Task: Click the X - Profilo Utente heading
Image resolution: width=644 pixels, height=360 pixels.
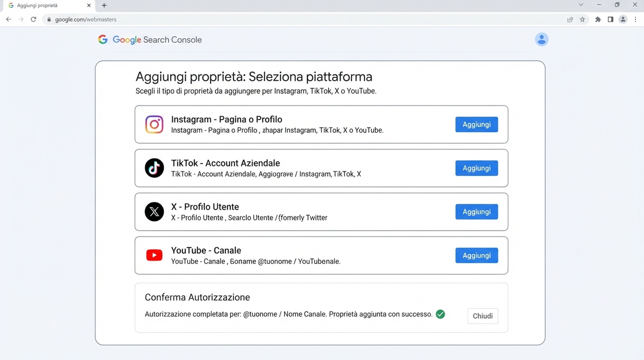Action: (205, 207)
